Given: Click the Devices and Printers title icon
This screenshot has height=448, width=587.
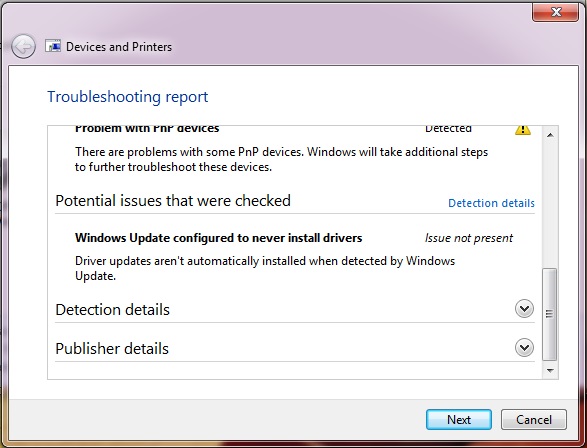Looking at the screenshot, I should (53, 46).
